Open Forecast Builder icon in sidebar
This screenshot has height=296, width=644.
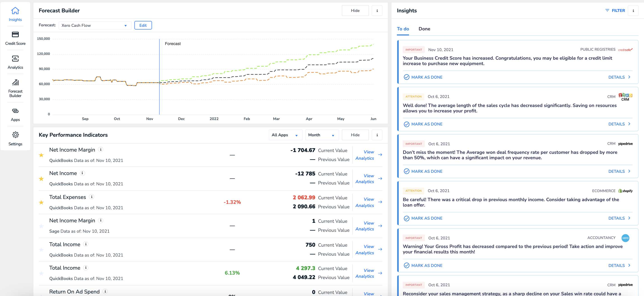[x=15, y=82]
